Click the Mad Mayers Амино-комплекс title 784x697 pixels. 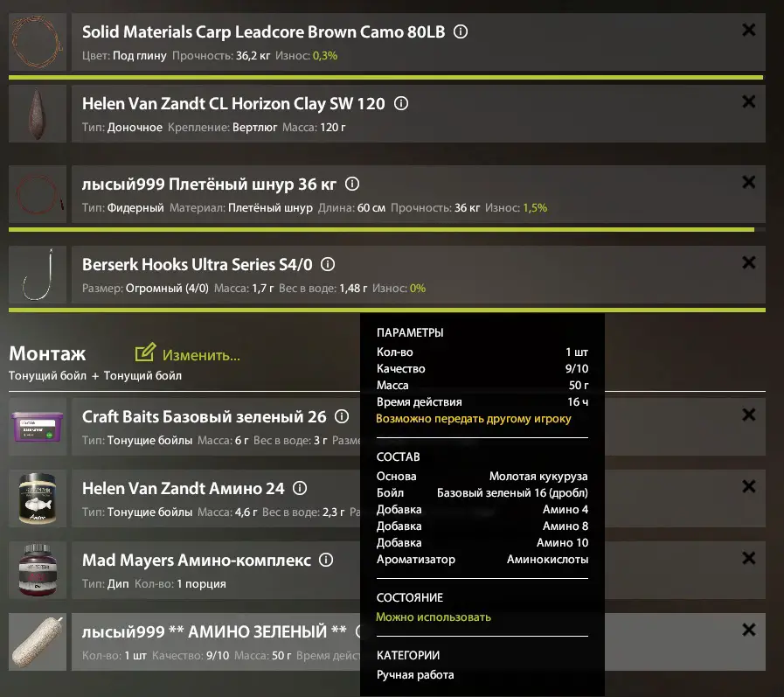tap(197, 560)
